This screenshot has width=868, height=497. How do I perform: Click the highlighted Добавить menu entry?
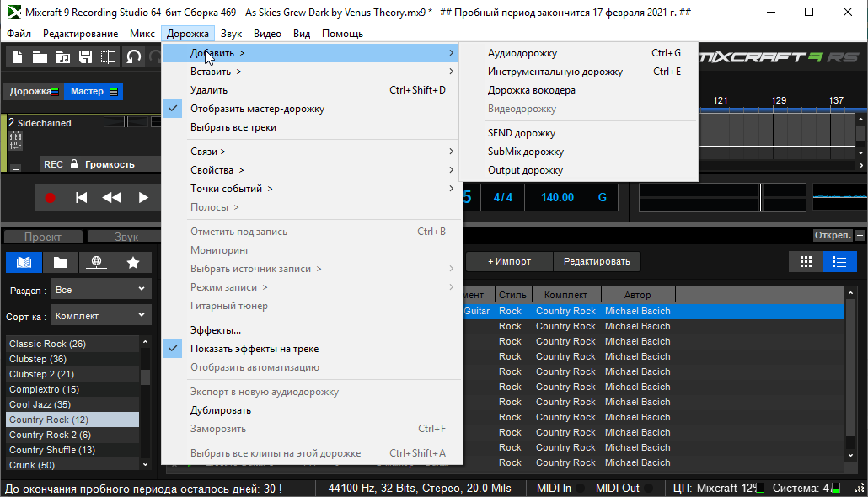[x=312, y=53]
